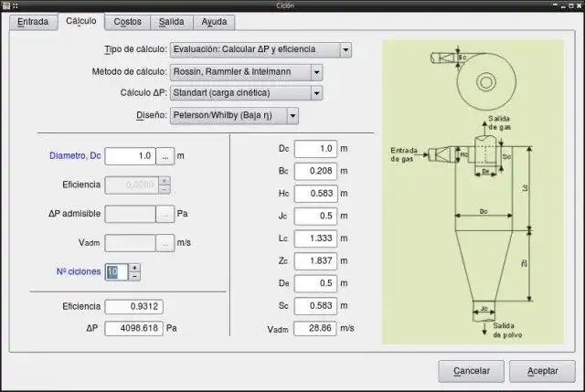This screenshot has height=392, width=585.
Task: Close the Ciclón window
Action: (x=579, y=5)
